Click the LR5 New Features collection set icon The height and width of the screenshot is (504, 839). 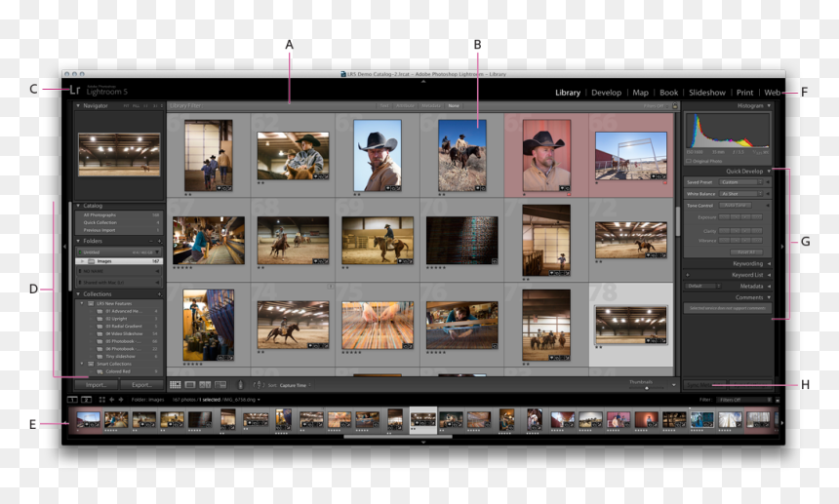(x=91, y=303)
